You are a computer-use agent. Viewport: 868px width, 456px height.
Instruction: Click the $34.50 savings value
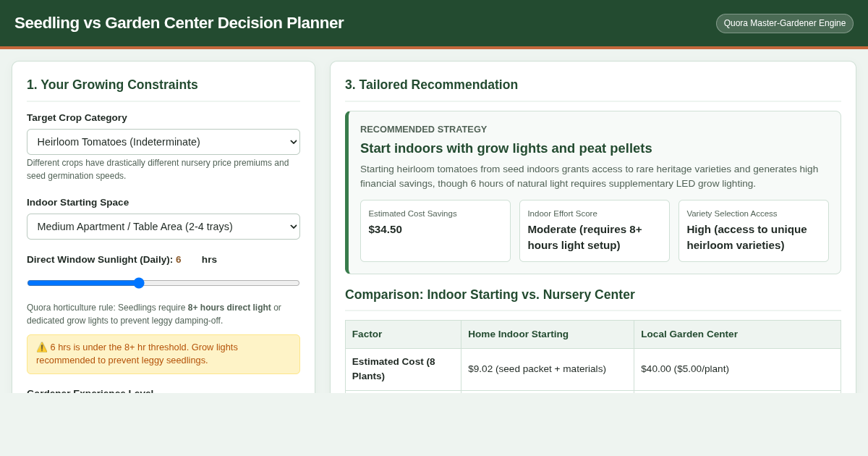[x=385, y=229]
